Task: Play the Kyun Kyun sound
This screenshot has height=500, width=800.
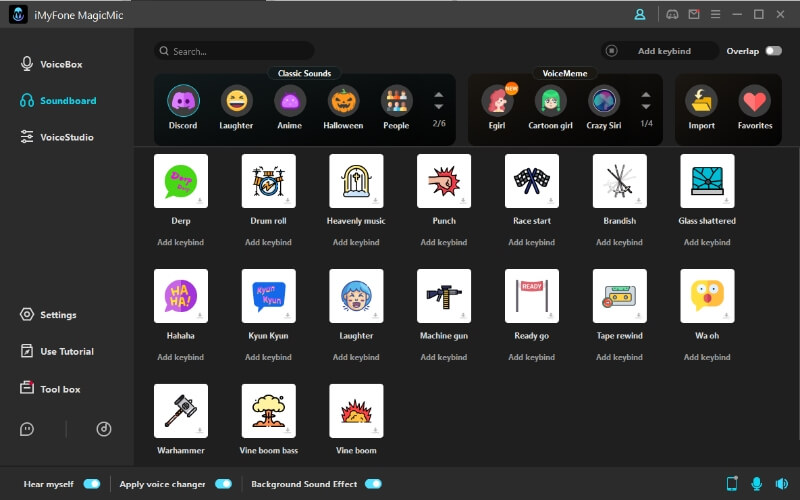Action: tap(268, 296)
